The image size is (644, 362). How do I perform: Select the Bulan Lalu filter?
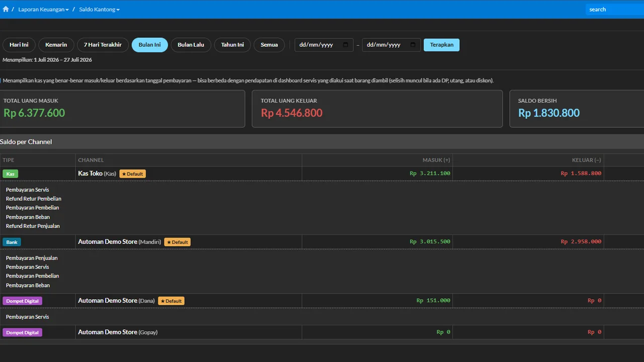click(x=191, y=45)
